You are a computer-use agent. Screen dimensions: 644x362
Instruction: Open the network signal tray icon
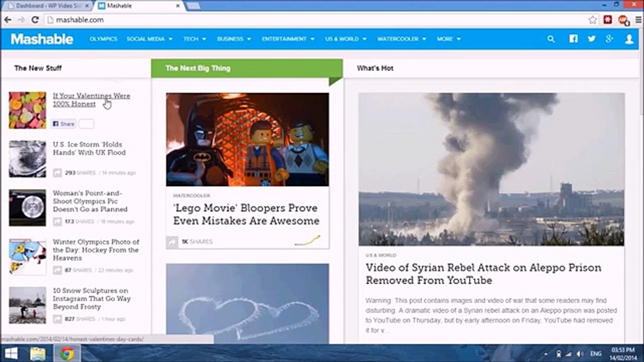pos(569,353)
